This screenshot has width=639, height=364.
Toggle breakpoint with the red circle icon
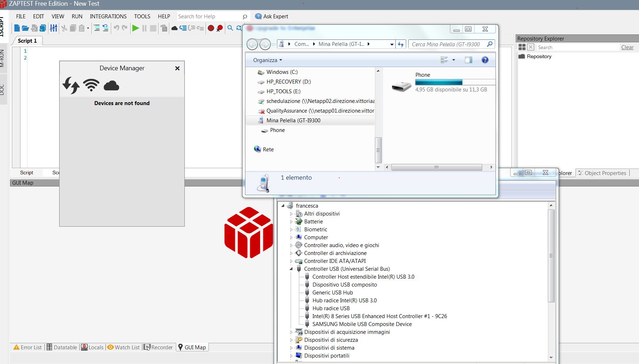pyautogui.click(x=211, y=28)
